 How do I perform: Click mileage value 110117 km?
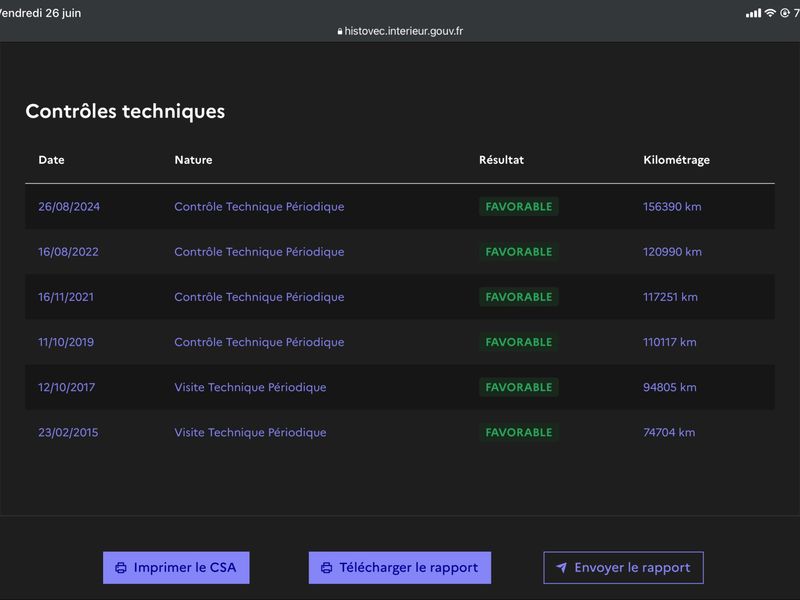coord(669,342)
